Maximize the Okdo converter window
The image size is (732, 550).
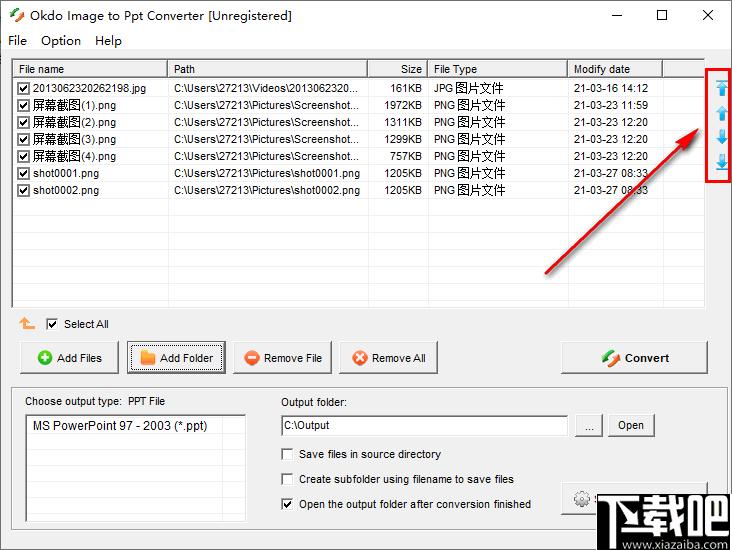(662, 15)
